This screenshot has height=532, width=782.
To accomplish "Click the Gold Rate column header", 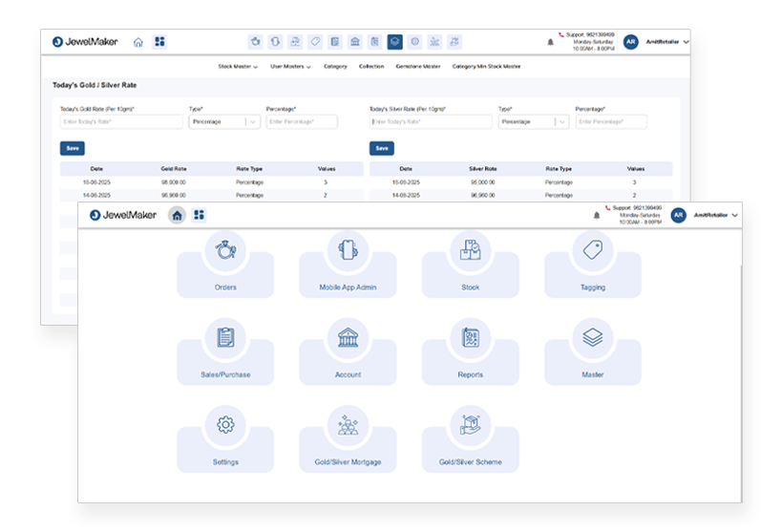I will 174,169.
